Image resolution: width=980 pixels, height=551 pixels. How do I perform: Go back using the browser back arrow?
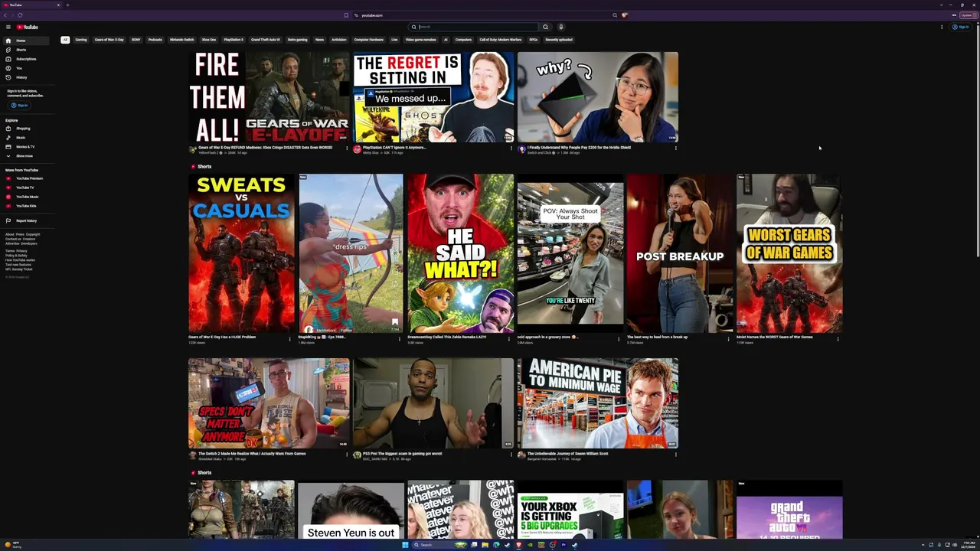click(5, 15)
